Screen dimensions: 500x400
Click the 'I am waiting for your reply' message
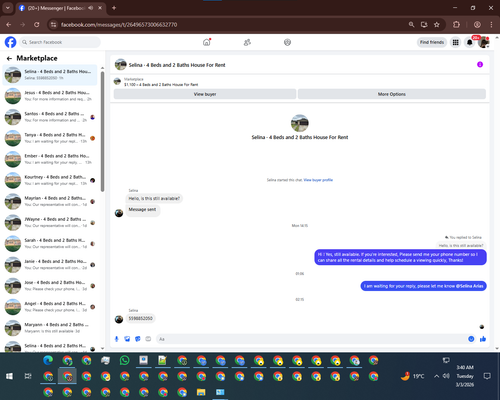[x=423, y=286]
